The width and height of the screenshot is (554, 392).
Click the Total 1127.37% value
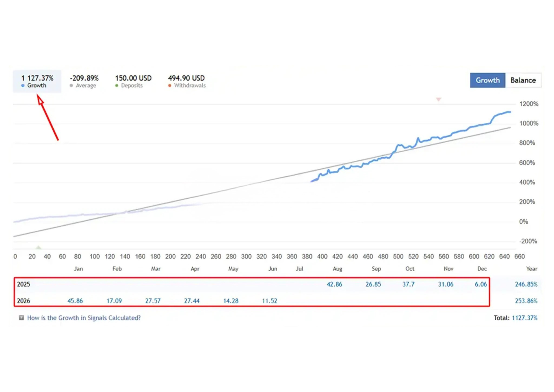tap(524, 318)
